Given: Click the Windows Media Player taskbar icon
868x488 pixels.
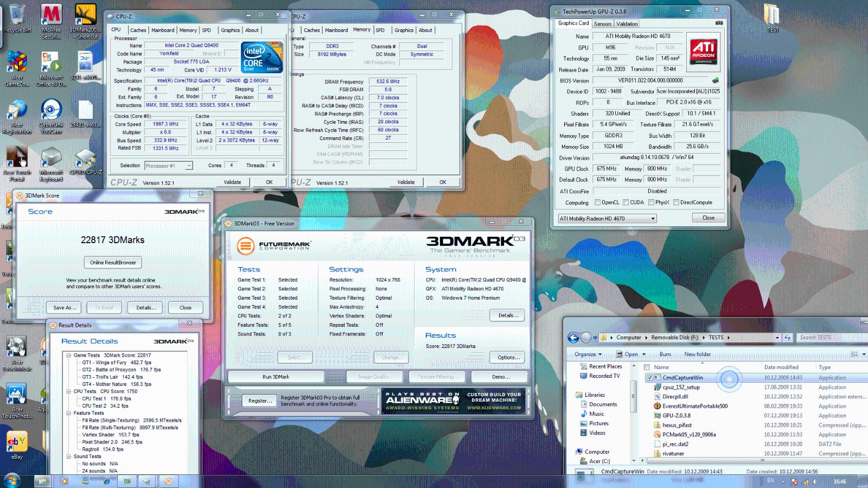Looking at the screenshot, I should pyautogui.click(x=65, y=481).
